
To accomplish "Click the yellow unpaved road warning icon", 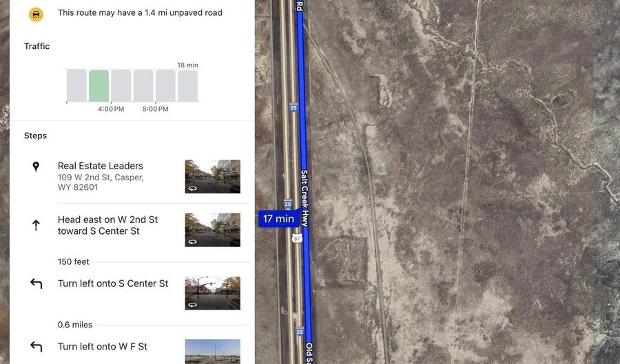I will (x=36, y=14).
